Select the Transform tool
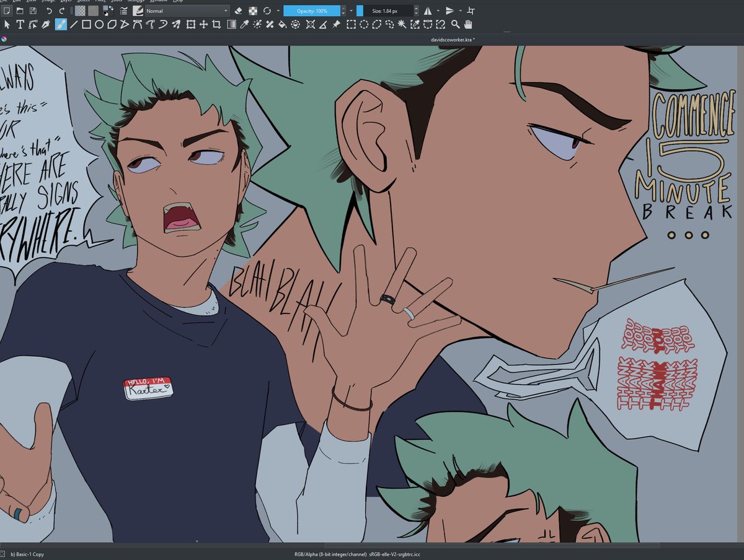Image resolution: width=744 pixels, height=560 pixels. [190, 25]
